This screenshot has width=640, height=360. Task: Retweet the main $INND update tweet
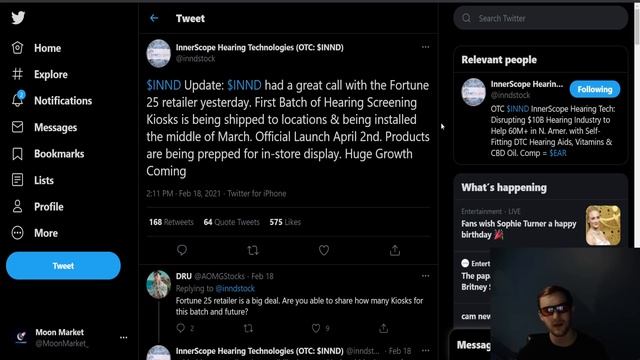[253, 250]
